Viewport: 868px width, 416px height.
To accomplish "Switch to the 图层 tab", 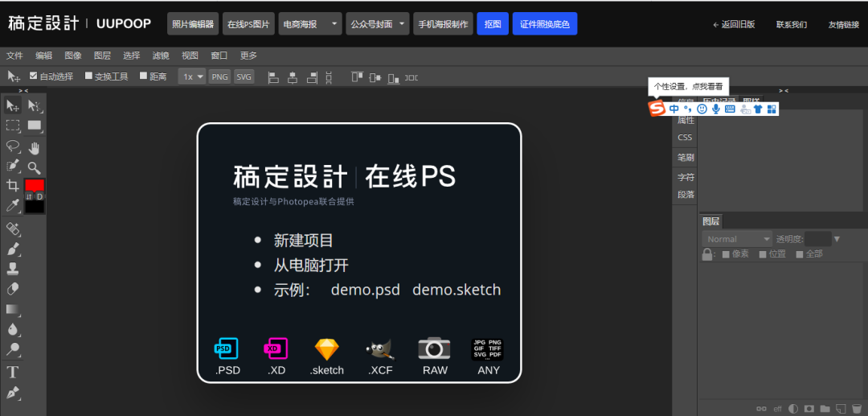I will pos(710,221).
